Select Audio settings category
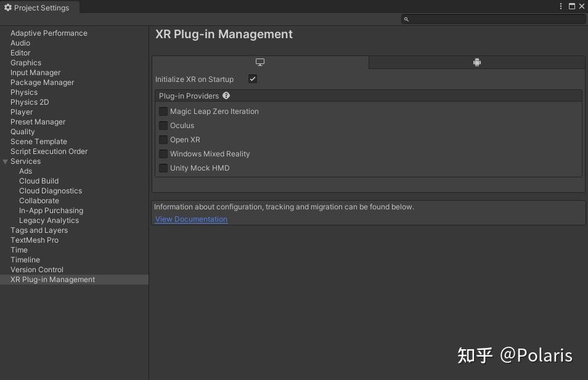 tap(20, 43)
